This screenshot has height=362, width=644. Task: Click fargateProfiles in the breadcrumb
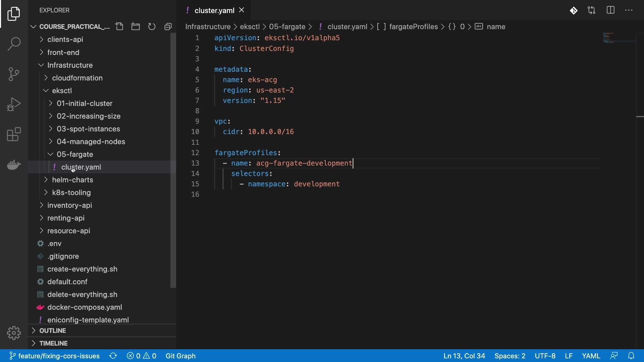[413, 27]
